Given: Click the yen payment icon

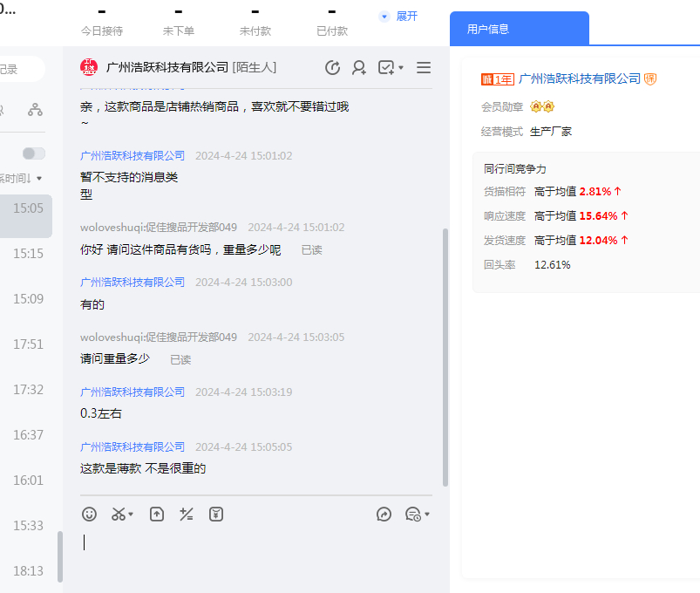Looking at the screenshot, I should point(216,515).
